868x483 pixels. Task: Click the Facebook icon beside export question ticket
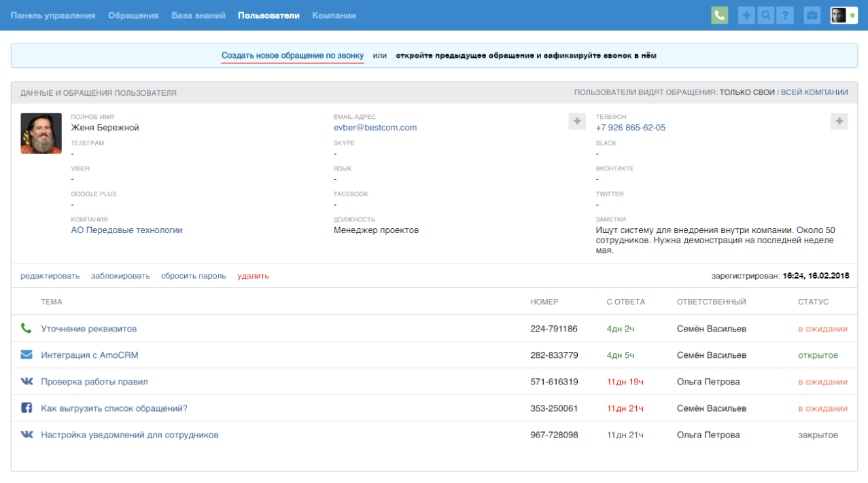tap(27, 408)
